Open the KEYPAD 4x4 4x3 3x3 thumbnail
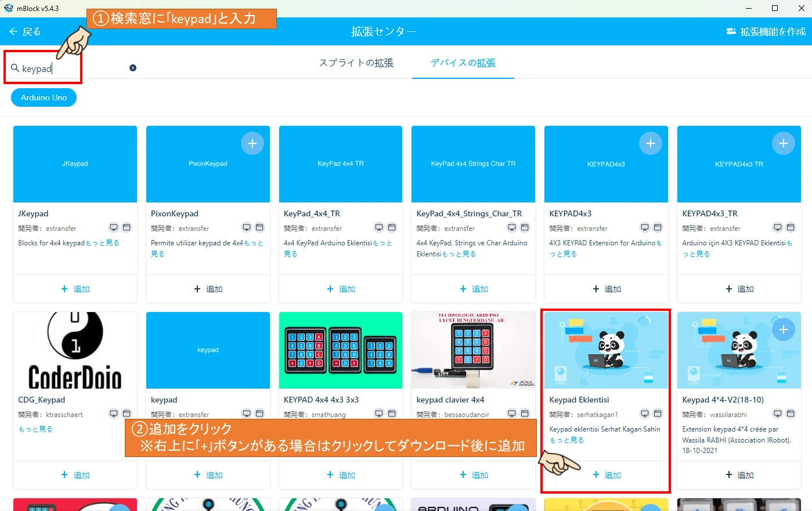 click(x=341, y=350)
